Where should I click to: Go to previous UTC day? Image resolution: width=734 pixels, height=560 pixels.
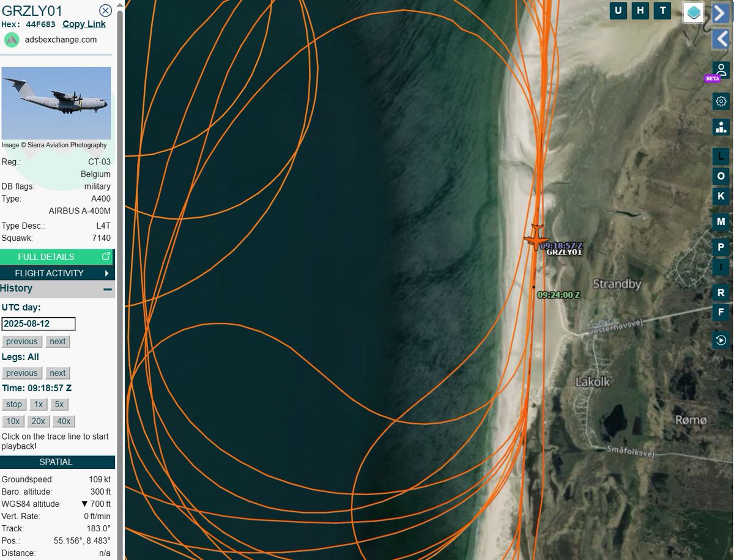pyautogui.click(x=21, y=341)
